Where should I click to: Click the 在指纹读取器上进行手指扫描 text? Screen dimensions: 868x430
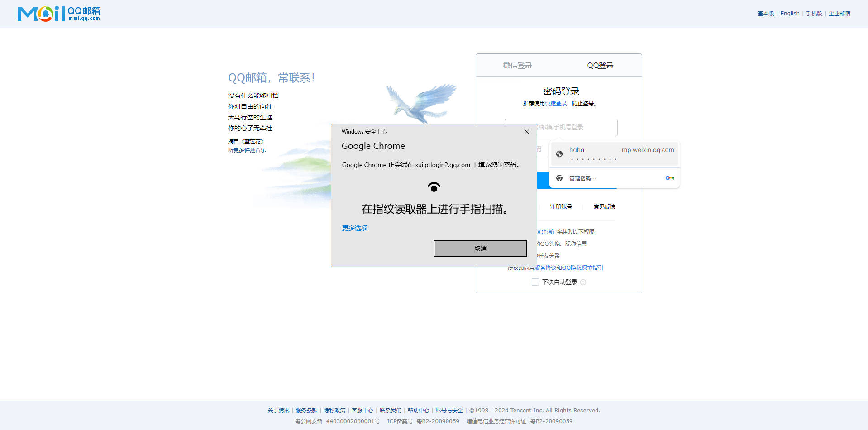434,209
